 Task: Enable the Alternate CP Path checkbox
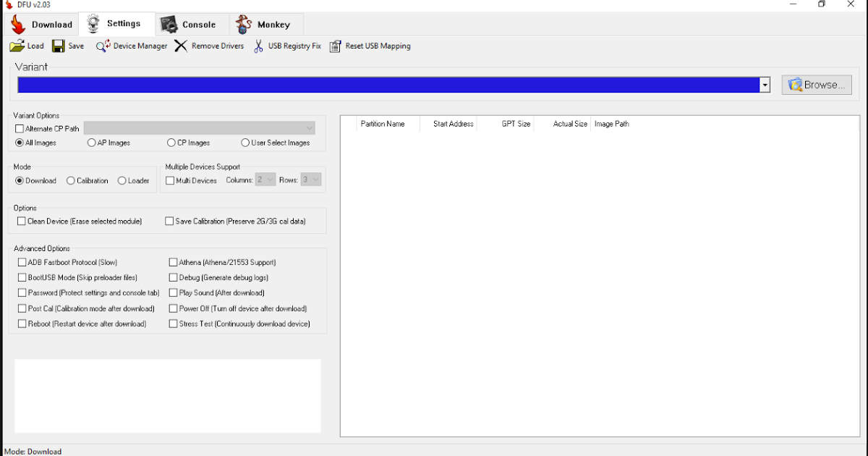click(21, 128)
